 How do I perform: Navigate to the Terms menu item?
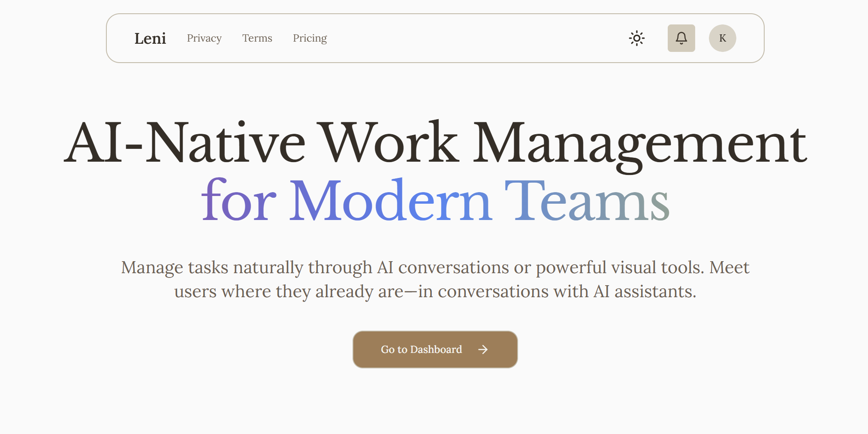[257, 38]
